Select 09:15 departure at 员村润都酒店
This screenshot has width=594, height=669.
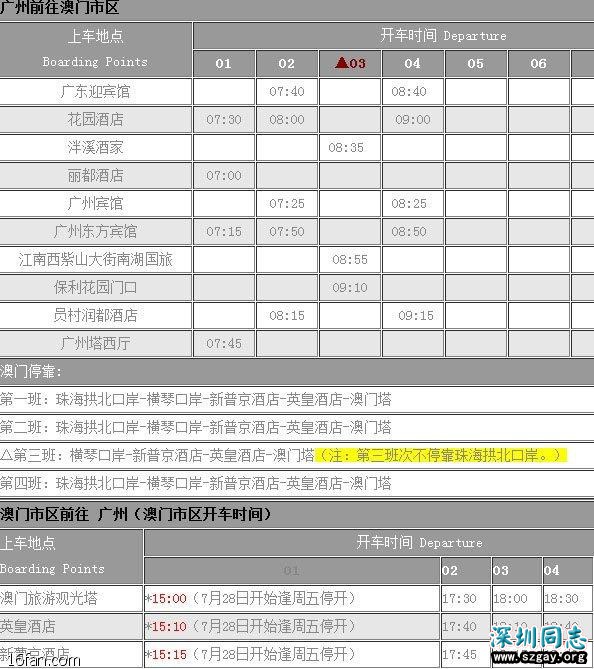[416, 315]
